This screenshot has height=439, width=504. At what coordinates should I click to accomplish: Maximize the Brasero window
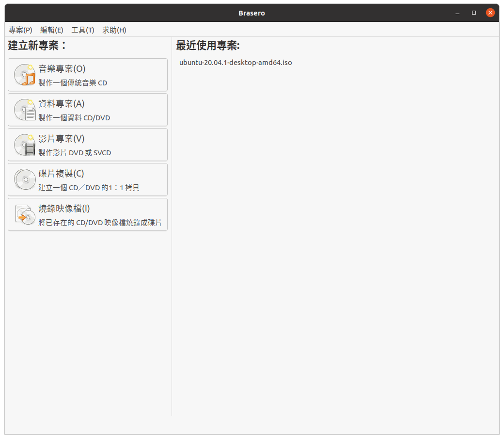coord(474,13)
